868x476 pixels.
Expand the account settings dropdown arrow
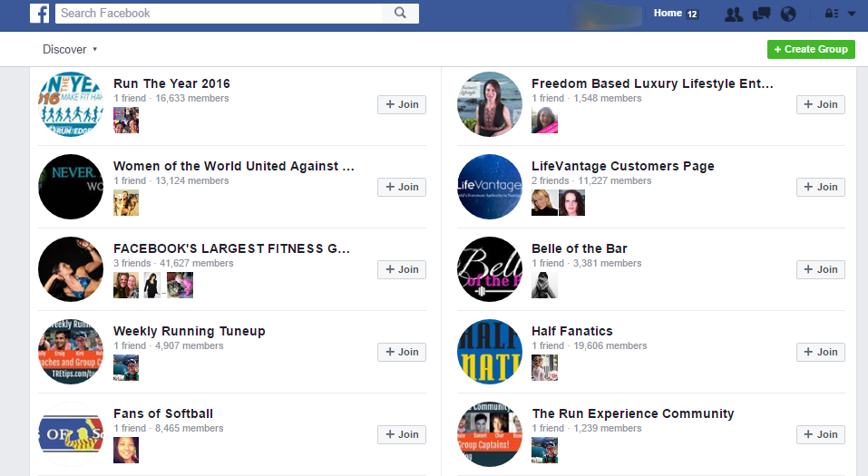click(852, 15)
